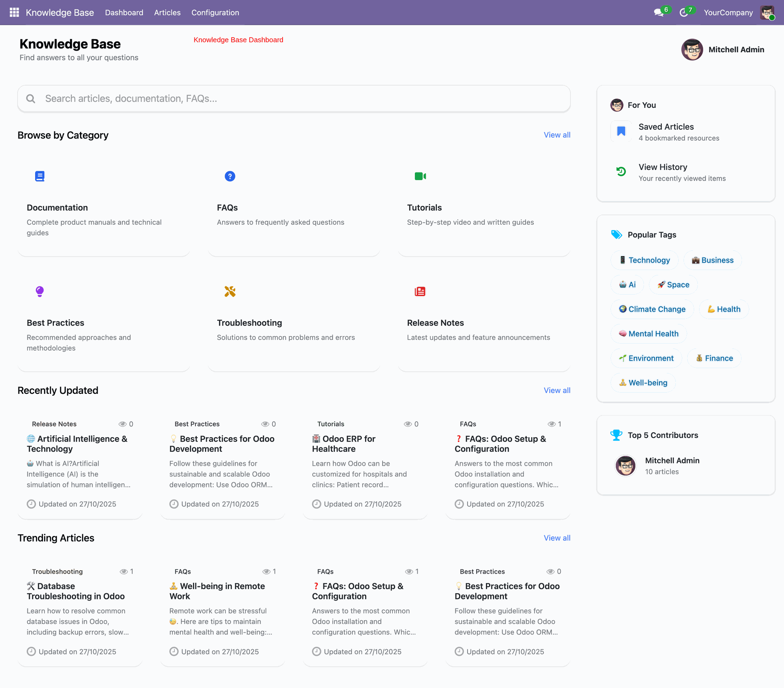Viewport: 784px width, 688px height.
Task: Open the Configuration menu
Action: tap(215, 13)
